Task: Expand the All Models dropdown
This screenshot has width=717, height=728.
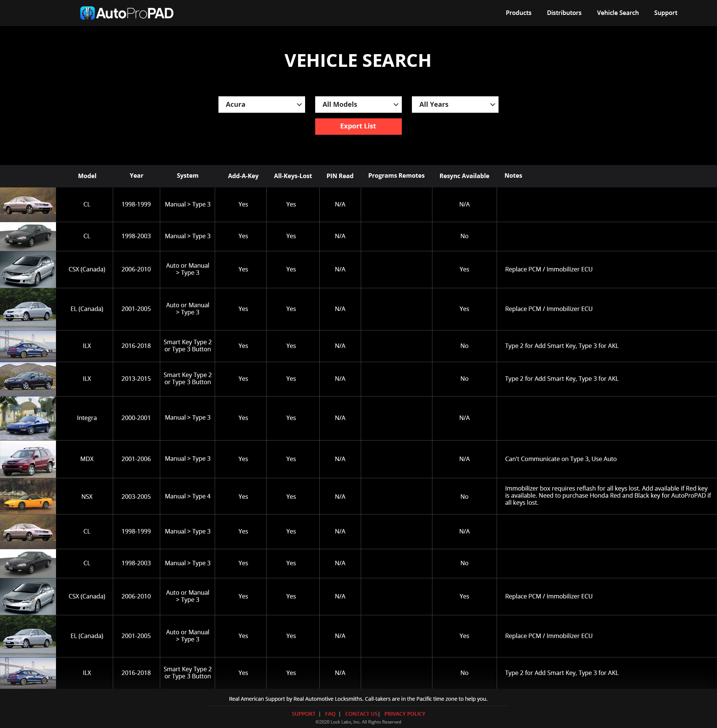Action: click(358, 104)
